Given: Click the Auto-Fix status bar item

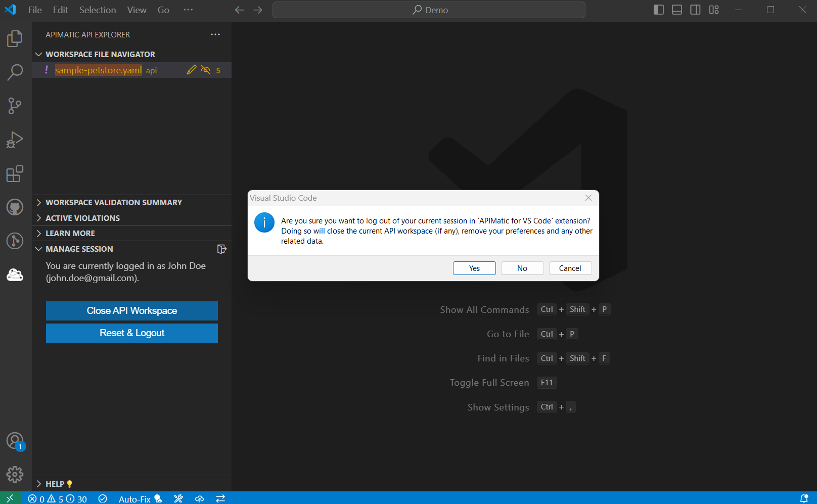Looking at the screenshot, I should (x=140, y=499).
